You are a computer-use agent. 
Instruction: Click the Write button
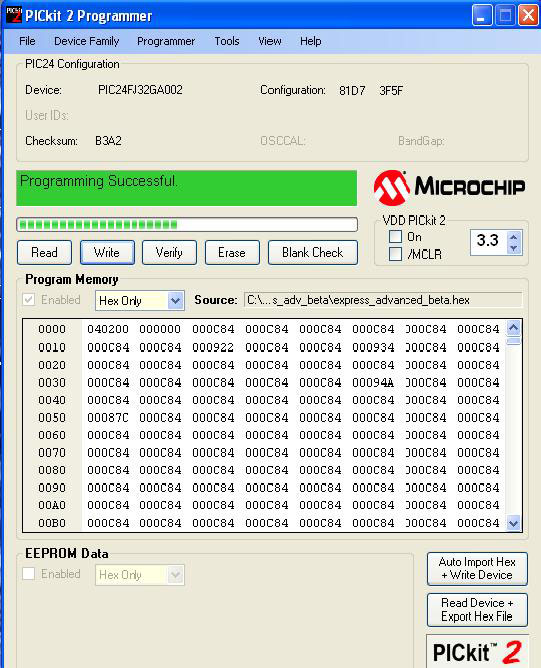107,253
